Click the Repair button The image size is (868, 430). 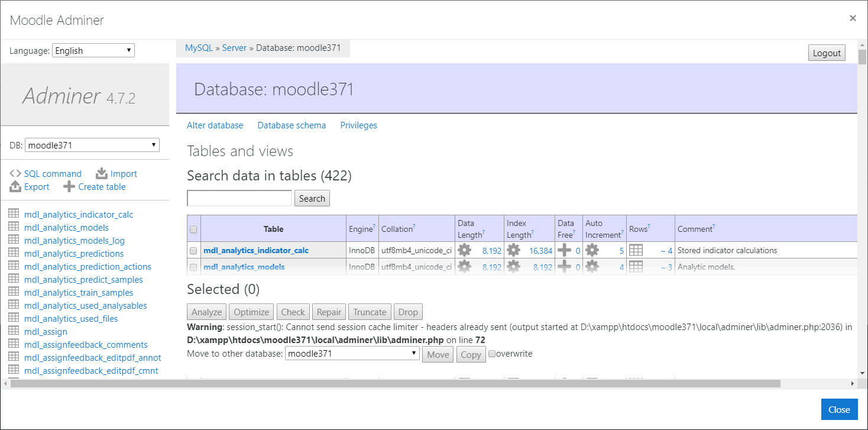click(x=329, y=312)
